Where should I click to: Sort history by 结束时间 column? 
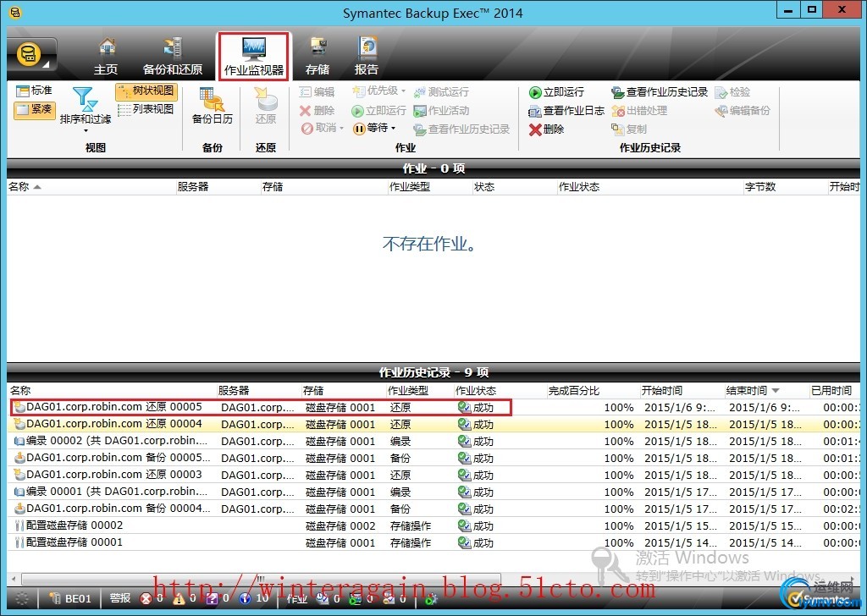[x=766, y=391]
